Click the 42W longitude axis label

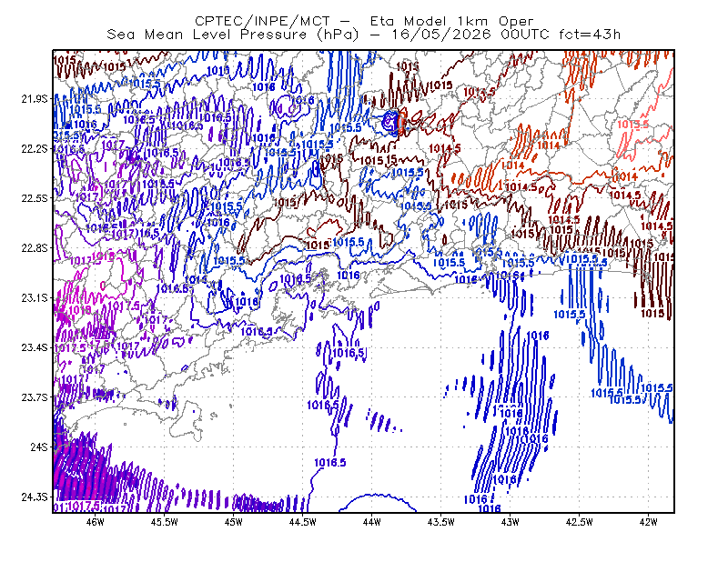648,522
